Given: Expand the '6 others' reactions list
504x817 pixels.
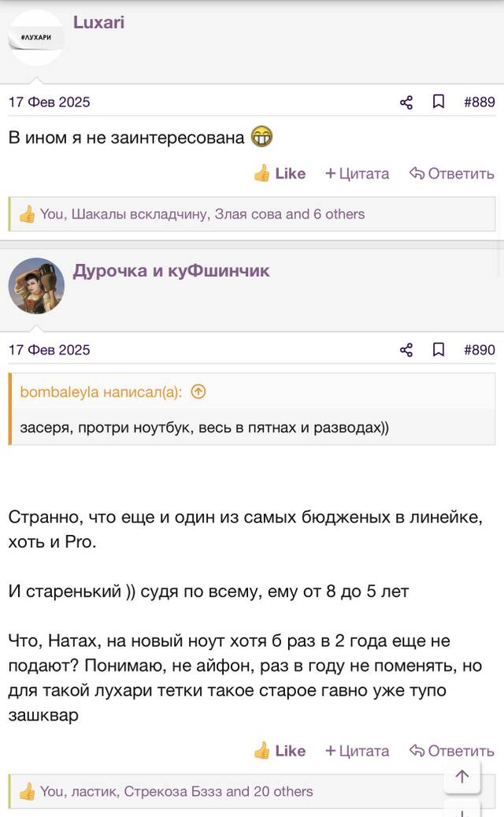Looking at the screenshot, I should pos(339,214).
